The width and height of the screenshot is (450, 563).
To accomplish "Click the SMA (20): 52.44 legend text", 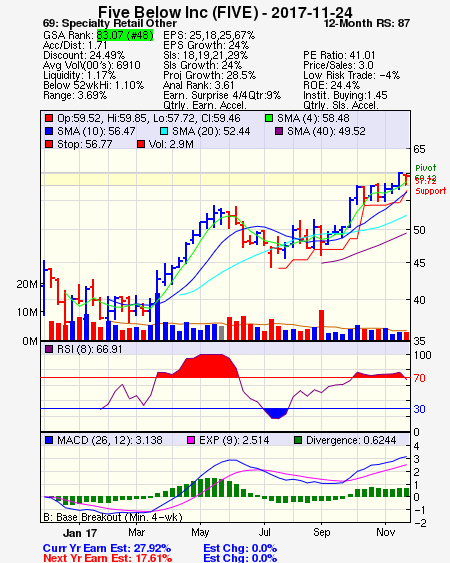I will pyautogui.click(x=211, y=131).
